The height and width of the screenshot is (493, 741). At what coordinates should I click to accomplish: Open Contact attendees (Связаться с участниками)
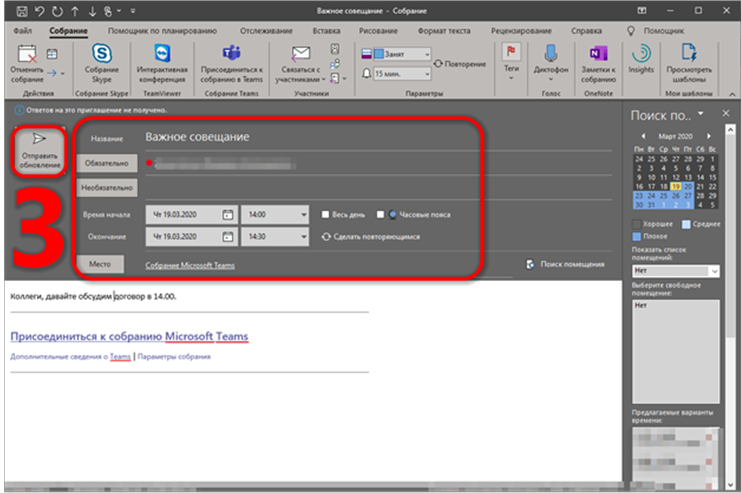301,64
